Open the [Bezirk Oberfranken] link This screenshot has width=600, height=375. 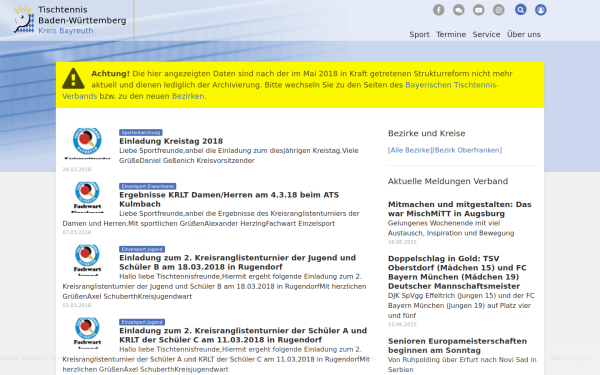(467, 150)
